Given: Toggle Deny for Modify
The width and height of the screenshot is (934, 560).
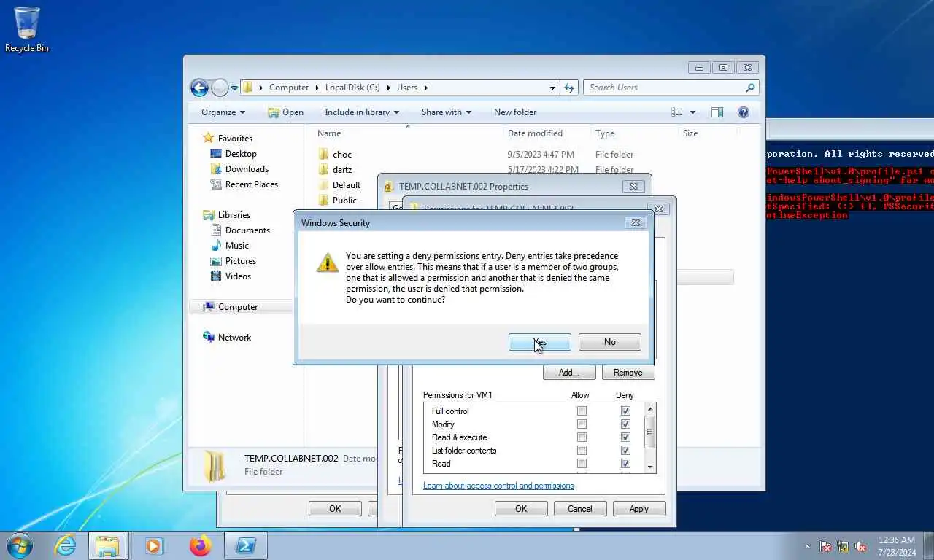Looking at the screenshot, I should pyautogui.click(x=625, y=424).
